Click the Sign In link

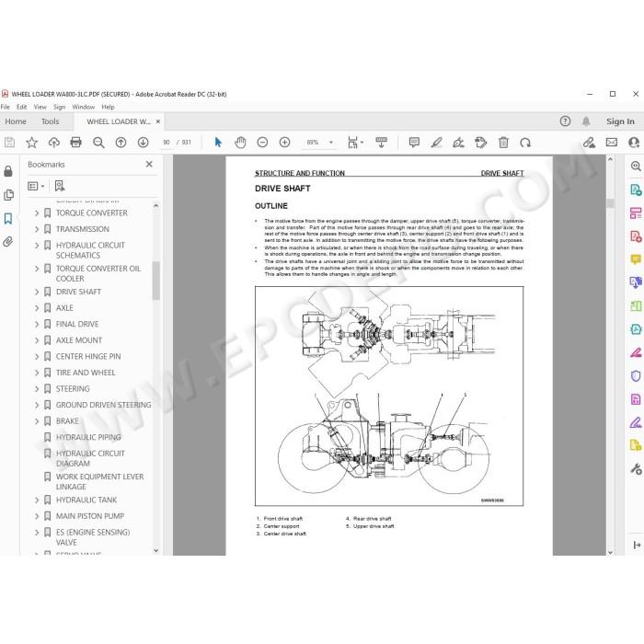(x=620, y=121)
